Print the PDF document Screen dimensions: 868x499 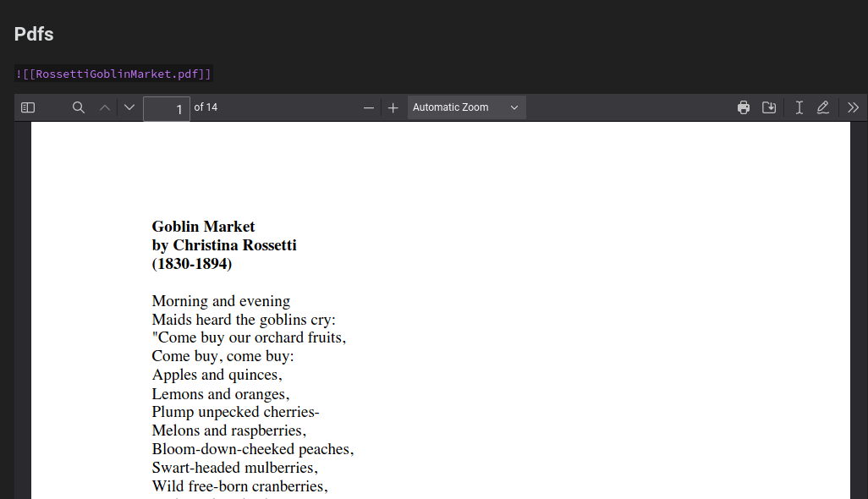coord(743,107)
